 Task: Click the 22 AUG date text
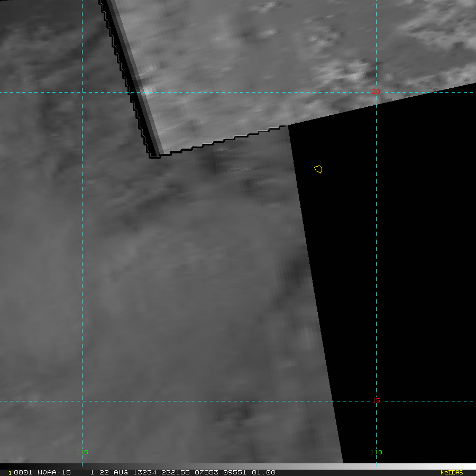coord(113,472)
